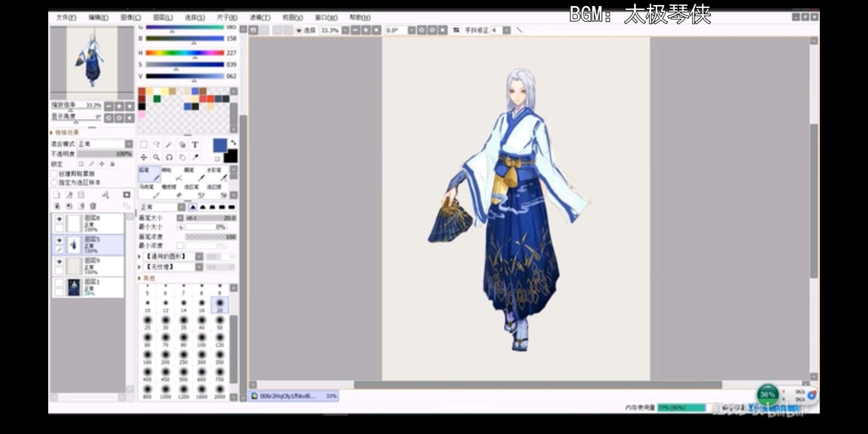Click the undo arrow in canvas toolbar
Screen dimensions: 868x434
(253, 30)
